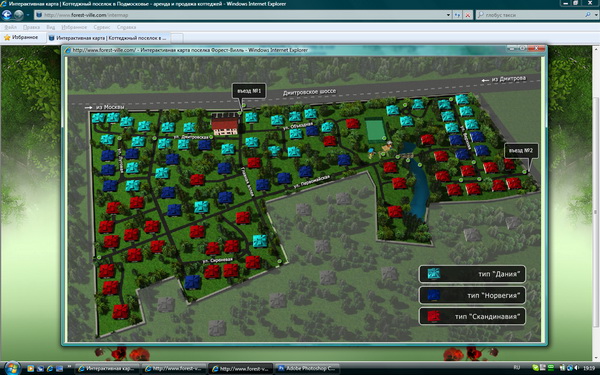Open the Файл menu

(10, 28)
